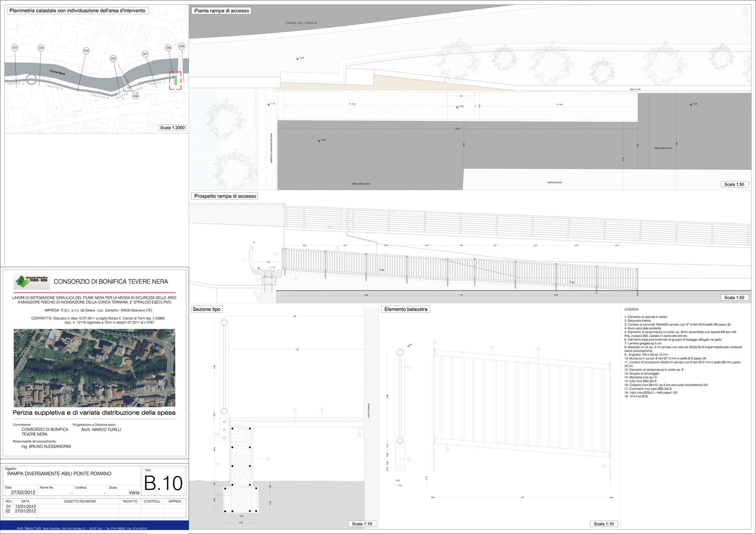
Task: Click the 'Pianta rampa di accesso' title
Action: tap(222, 11)
